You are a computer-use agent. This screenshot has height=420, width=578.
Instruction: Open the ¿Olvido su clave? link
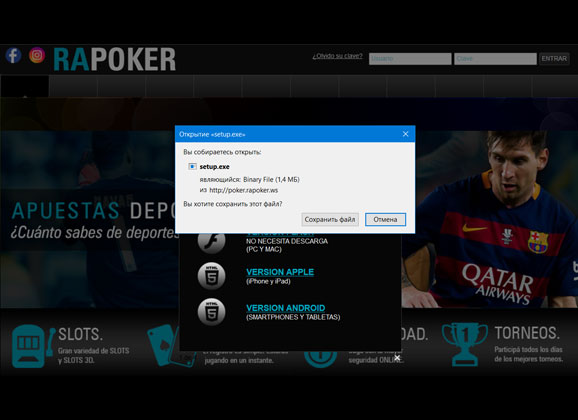click(x=337, y=56)
